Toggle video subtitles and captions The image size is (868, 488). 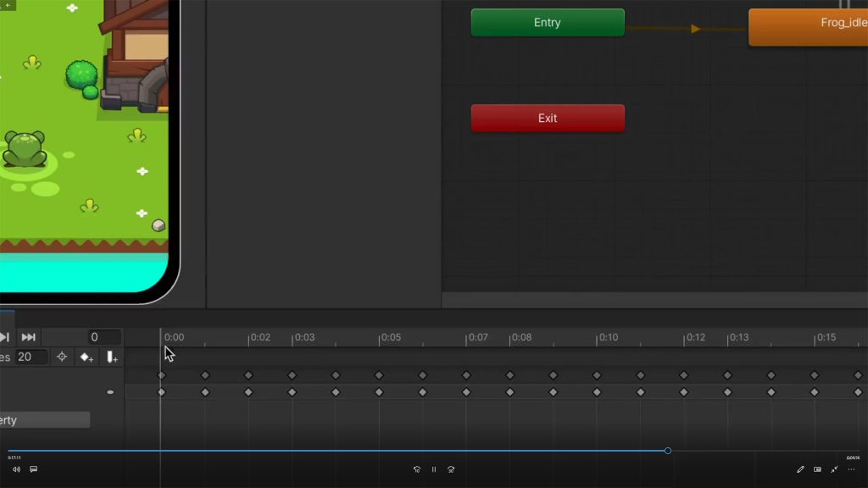[x=34, y=469]
